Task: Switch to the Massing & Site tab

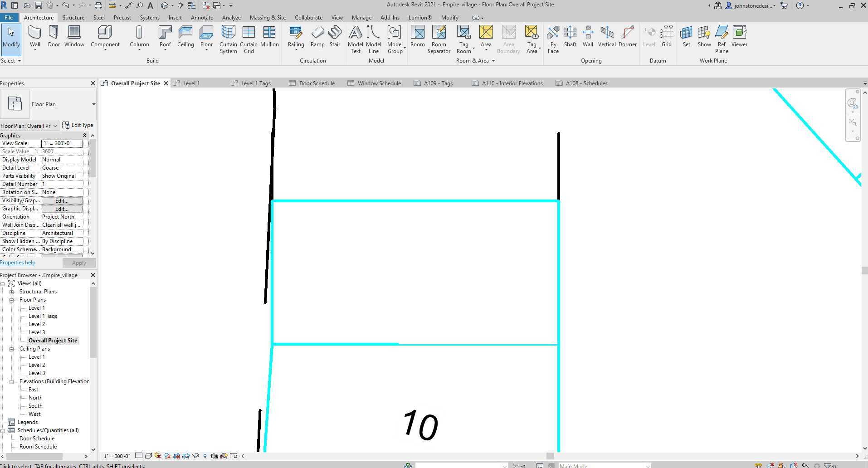Action: (x=268, y=17)
